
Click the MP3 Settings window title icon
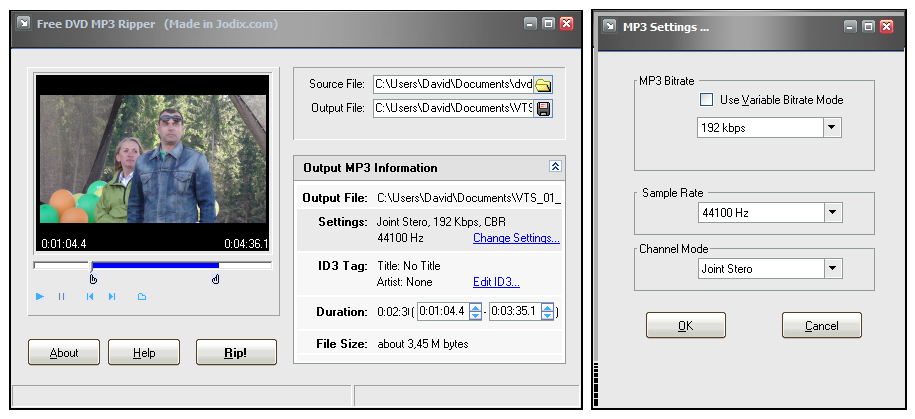[610, 27]
